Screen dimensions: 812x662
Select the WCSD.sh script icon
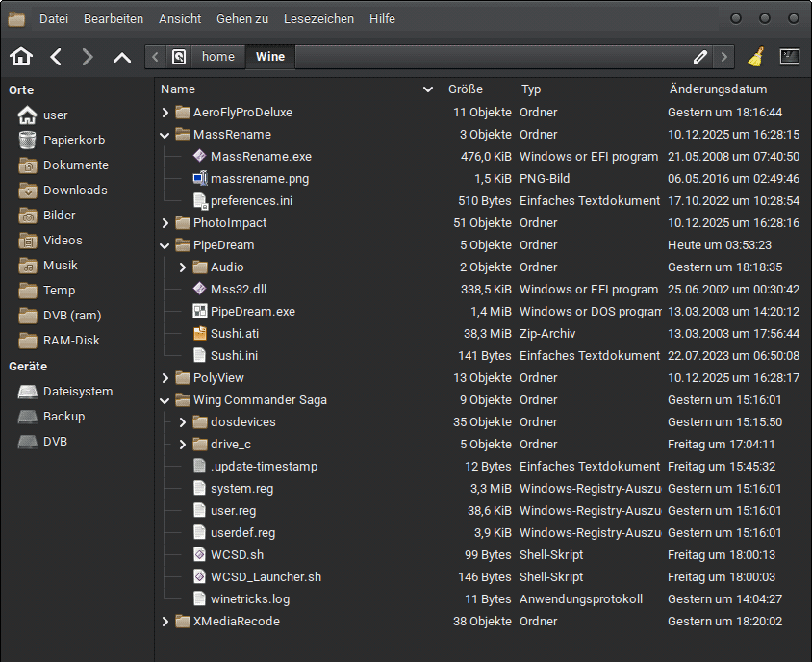(199, 554)
